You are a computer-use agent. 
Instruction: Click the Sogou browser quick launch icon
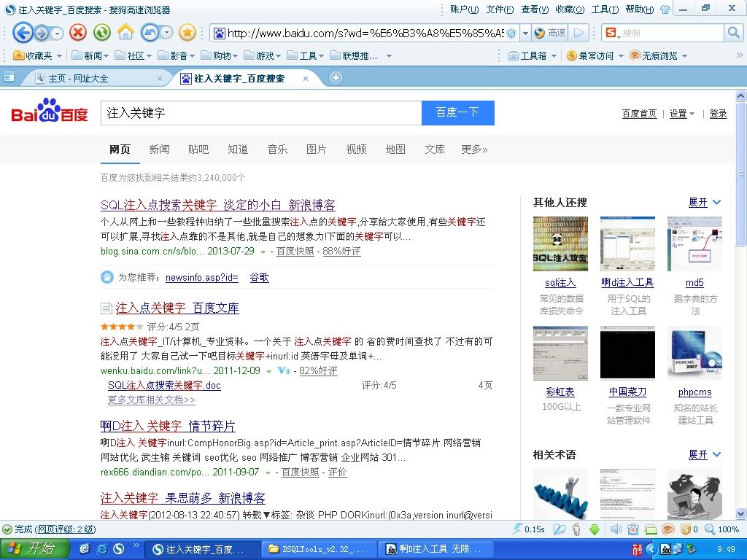click(119, 549)
